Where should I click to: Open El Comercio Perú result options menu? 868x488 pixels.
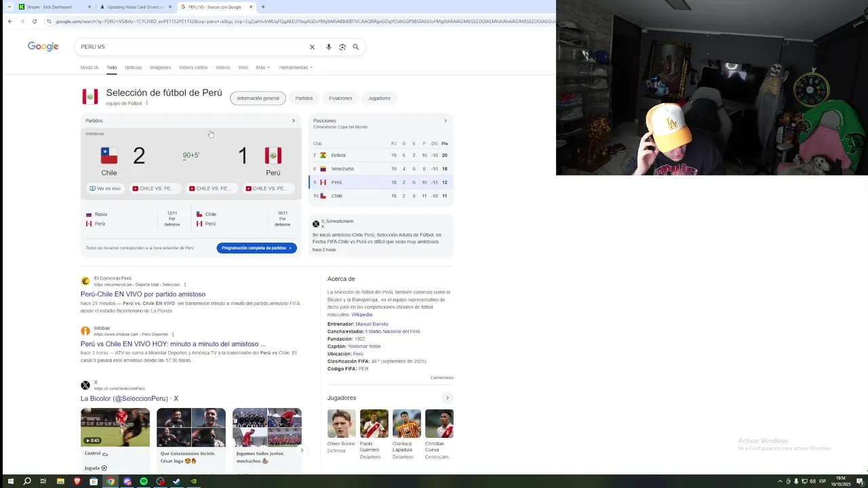click(x=185, y=285)
